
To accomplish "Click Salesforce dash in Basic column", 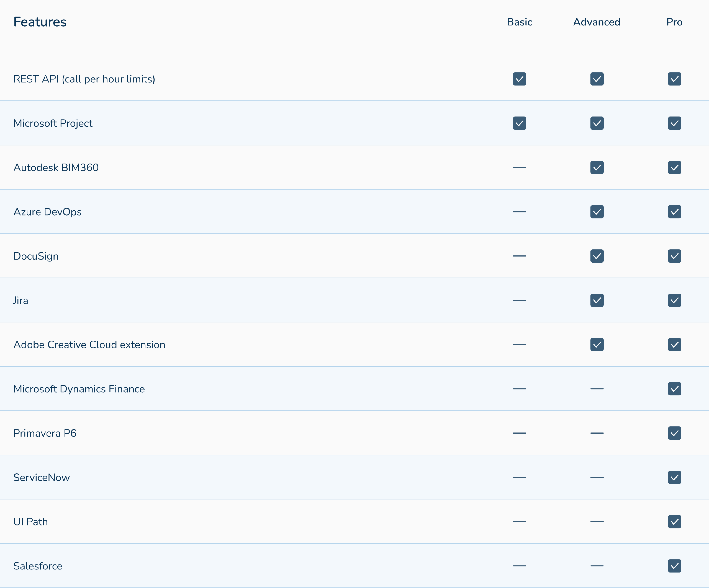I will click(519, 566).
